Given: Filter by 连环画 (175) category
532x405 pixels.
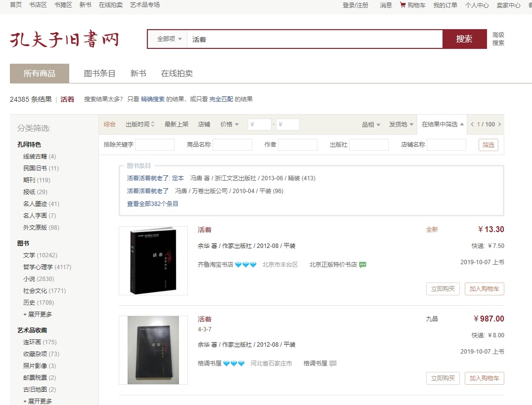Looking at the screenshot, I should pyautogui.click(x=40, y=342).
